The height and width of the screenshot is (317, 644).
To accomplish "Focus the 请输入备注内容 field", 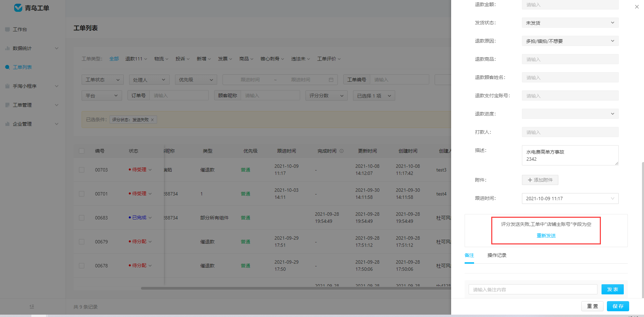I will (x=533, y=289).
